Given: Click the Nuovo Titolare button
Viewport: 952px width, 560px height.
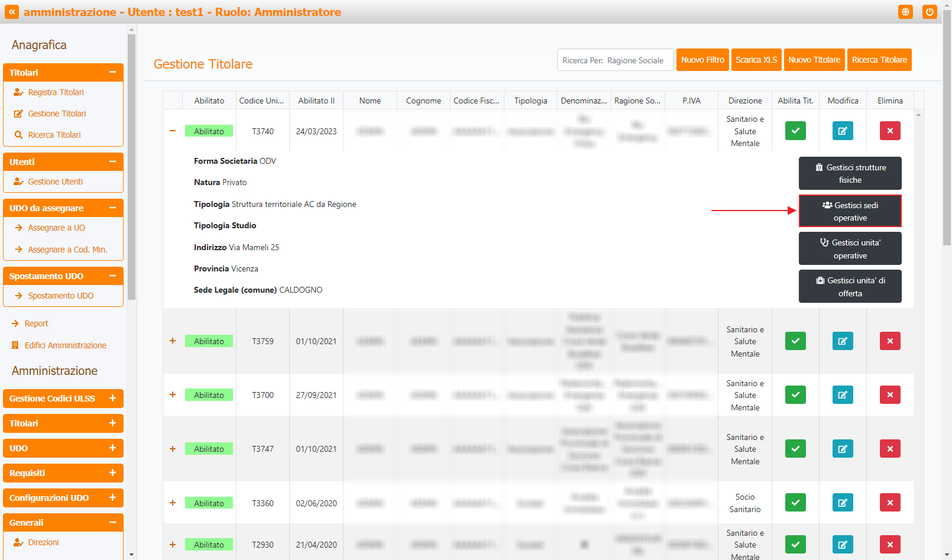Looking at the screenshot, I should point(814,60).
